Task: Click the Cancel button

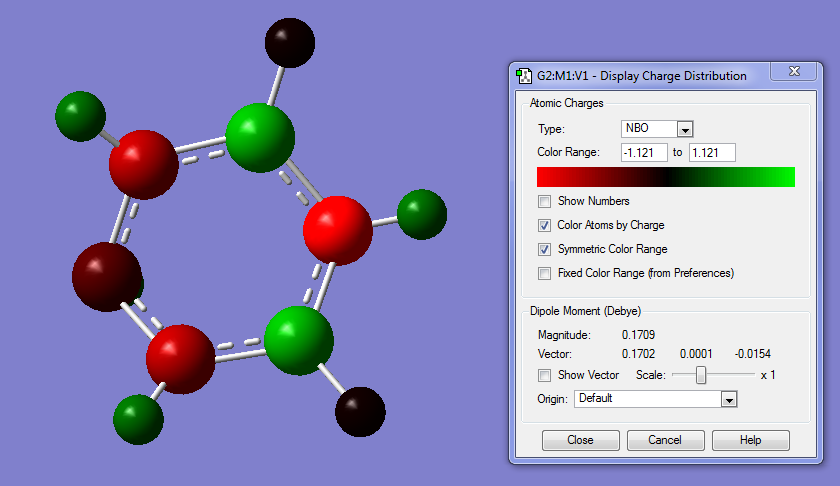Action: click(x=665, y=440)
